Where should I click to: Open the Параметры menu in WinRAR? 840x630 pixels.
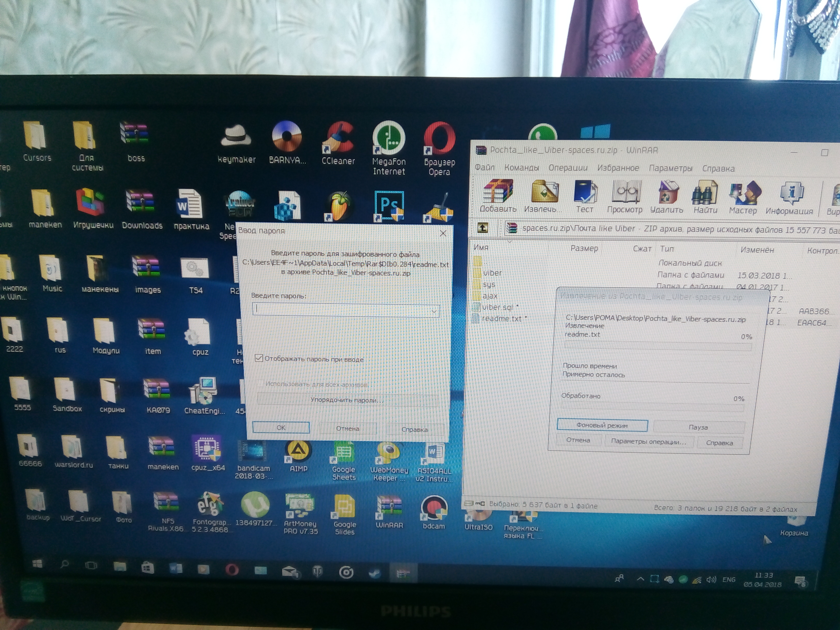(671, 168)
